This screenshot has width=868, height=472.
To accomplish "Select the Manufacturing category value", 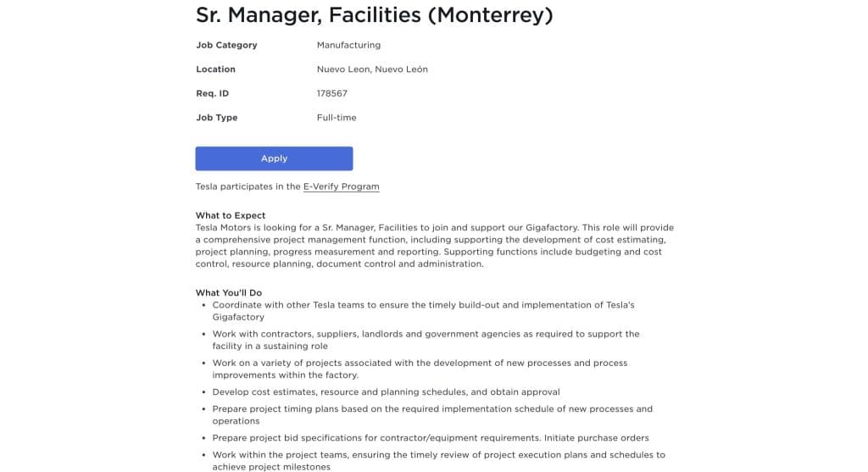I will click(x=348, y=45).
